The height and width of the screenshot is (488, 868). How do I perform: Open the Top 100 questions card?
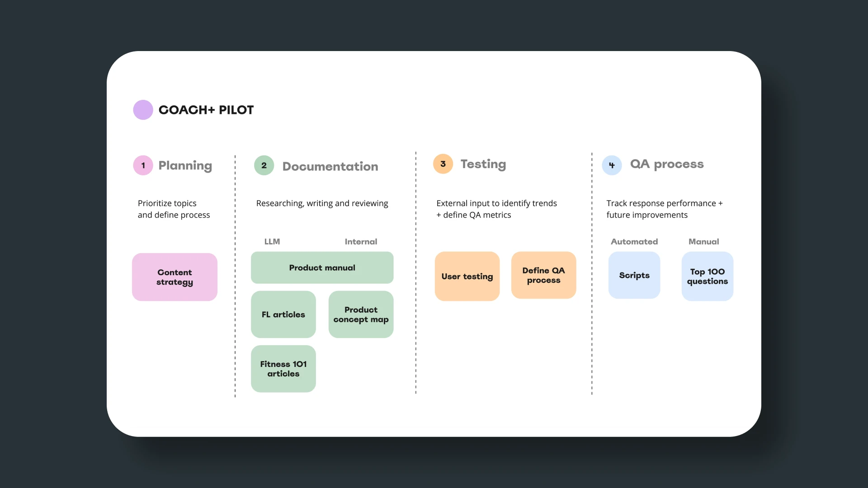click(x=708, y=276)
